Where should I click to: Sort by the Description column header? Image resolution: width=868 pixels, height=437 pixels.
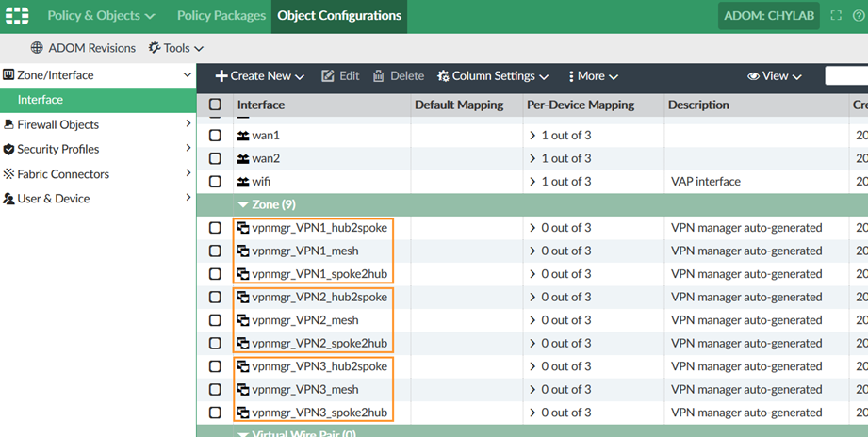tap(698, 105)
